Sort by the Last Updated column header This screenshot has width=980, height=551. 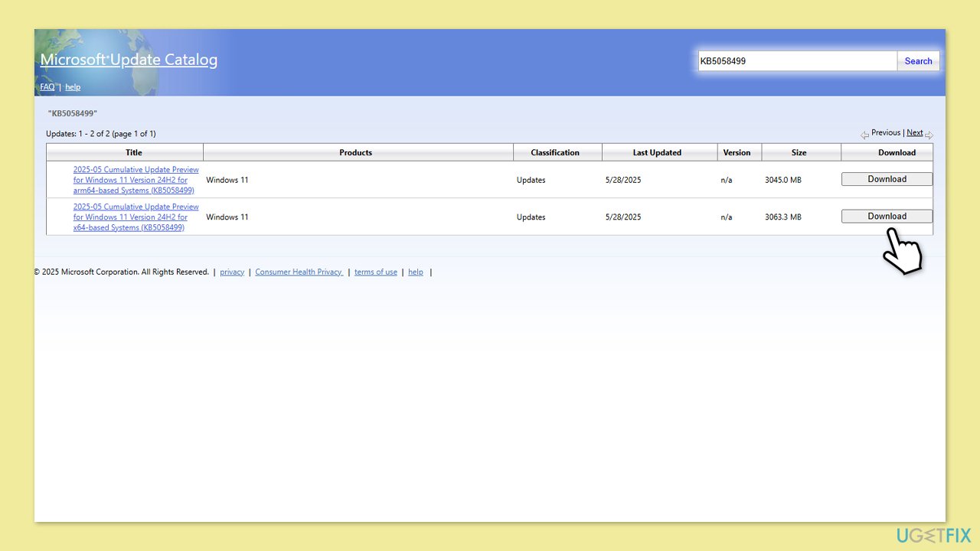[657, 152]
